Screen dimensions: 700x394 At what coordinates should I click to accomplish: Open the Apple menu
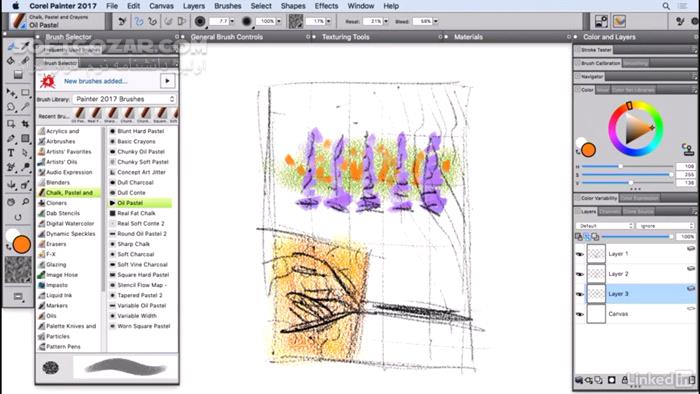(15, 6)
